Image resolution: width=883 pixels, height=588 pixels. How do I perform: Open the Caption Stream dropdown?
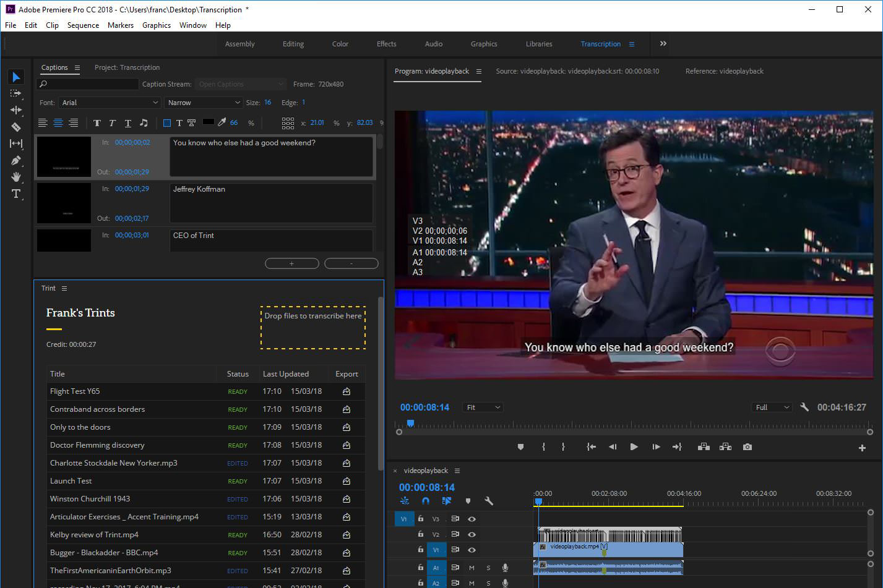point(240,84)
